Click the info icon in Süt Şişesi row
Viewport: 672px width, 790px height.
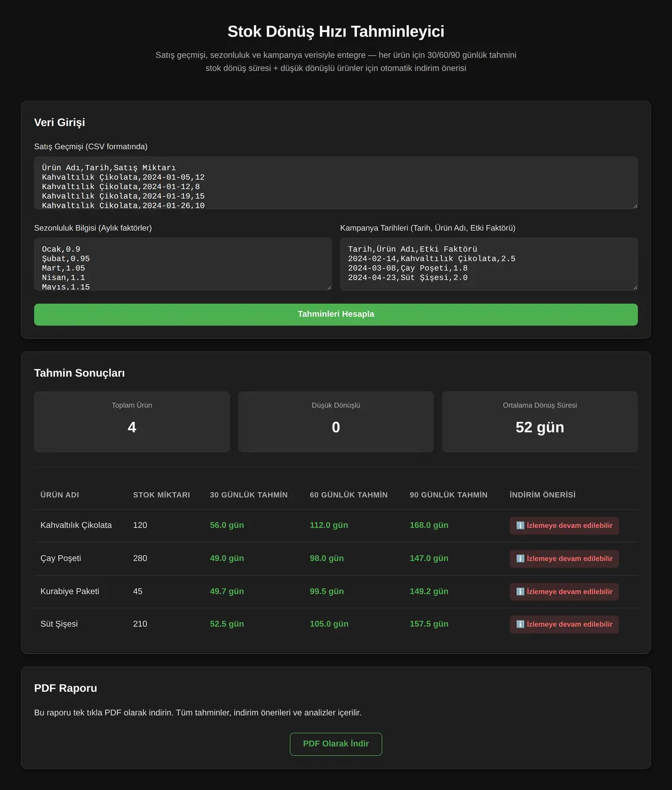[520, 624]
